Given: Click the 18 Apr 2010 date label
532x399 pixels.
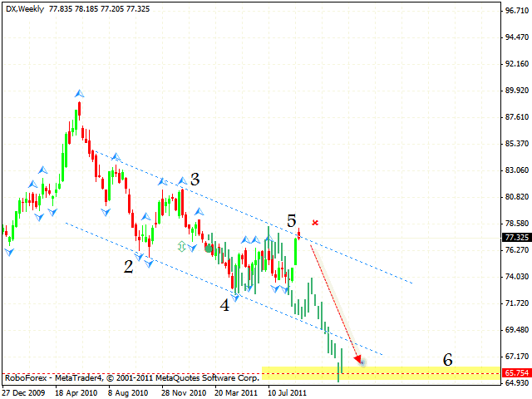Looking at the screenshot, I should click(x=75, y=392).
